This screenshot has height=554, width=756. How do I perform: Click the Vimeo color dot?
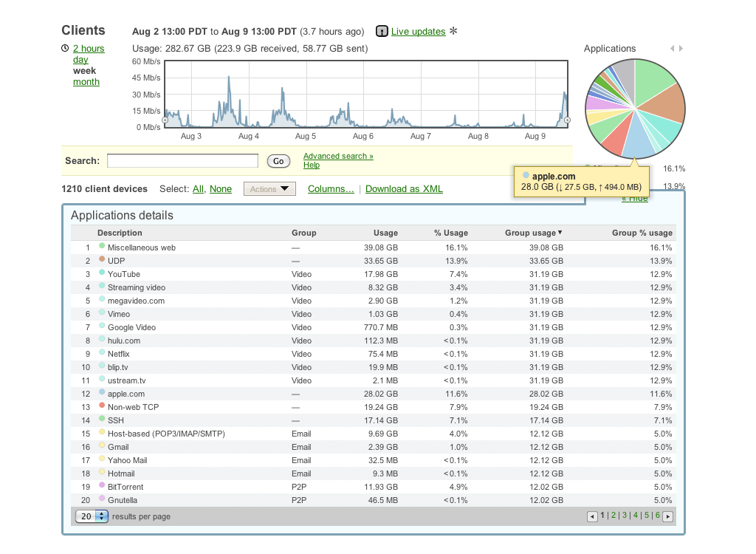pyautogui.click(x=102, y=312)
